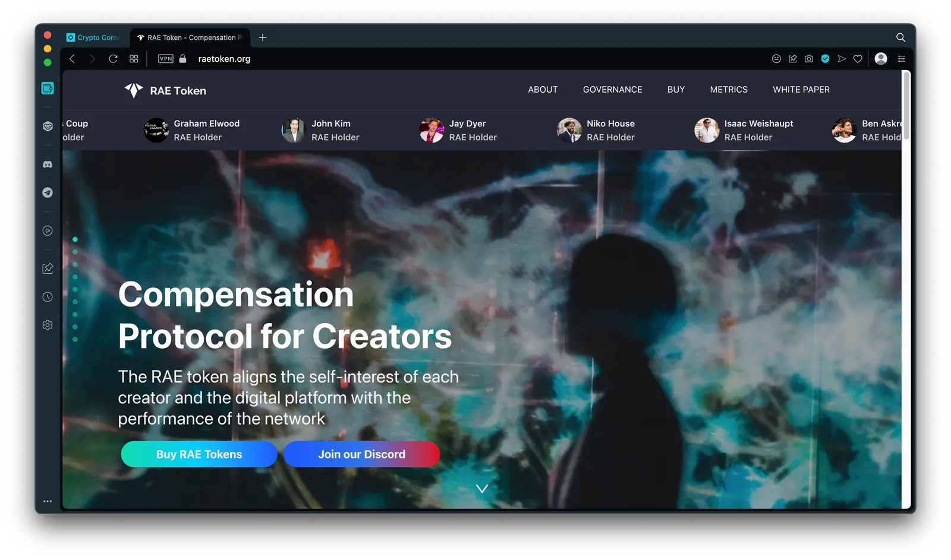Select the first page section dot
The width and height of the screenshot is (951, 560).
click(75, 239)
